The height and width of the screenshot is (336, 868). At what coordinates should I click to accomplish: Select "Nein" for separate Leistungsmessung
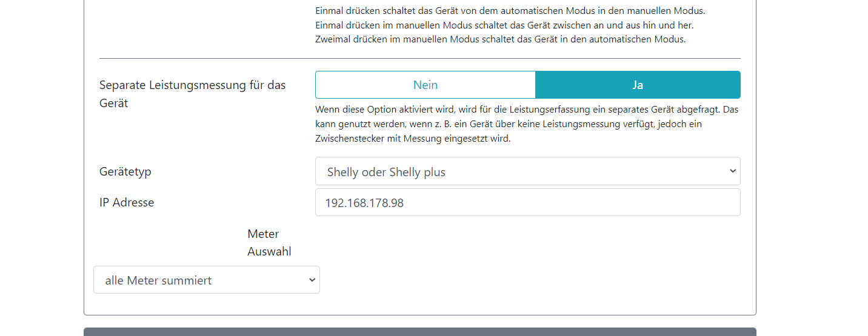[x=426, y=85]
